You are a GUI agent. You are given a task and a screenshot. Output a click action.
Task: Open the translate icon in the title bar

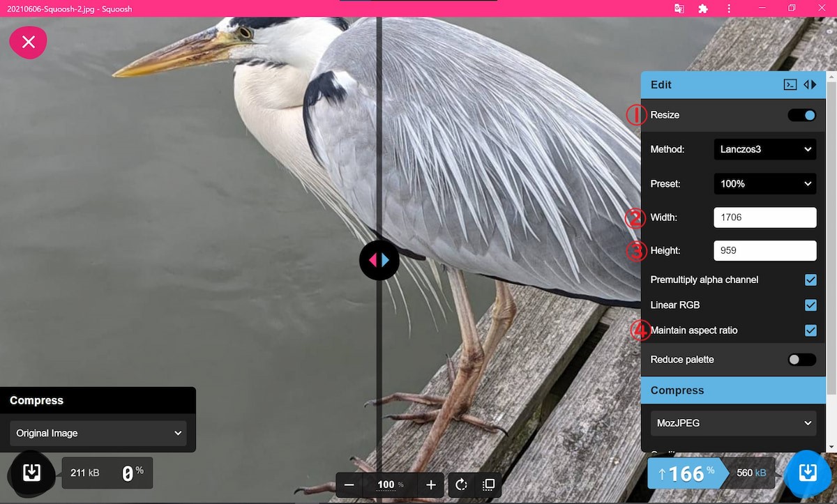click(679, 8)
